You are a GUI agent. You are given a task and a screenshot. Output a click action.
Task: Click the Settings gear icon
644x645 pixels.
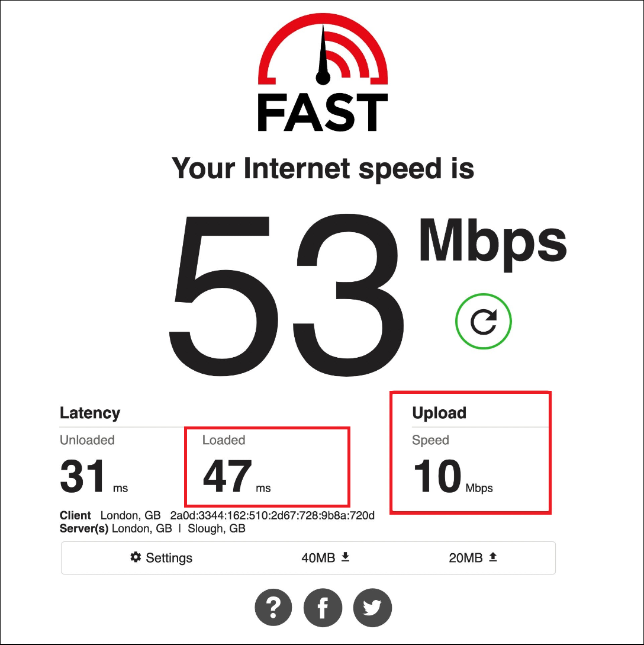coord(136,557)
